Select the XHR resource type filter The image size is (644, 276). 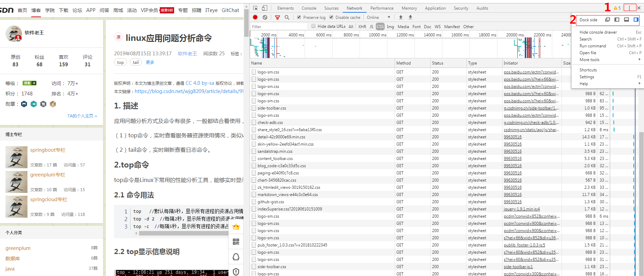362,26
